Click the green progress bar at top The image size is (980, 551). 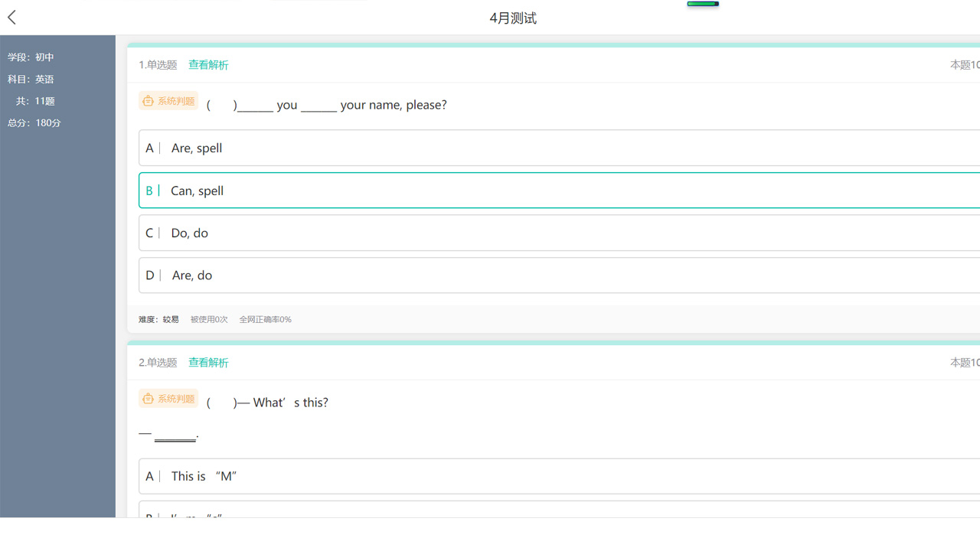(x=702, y=4)
